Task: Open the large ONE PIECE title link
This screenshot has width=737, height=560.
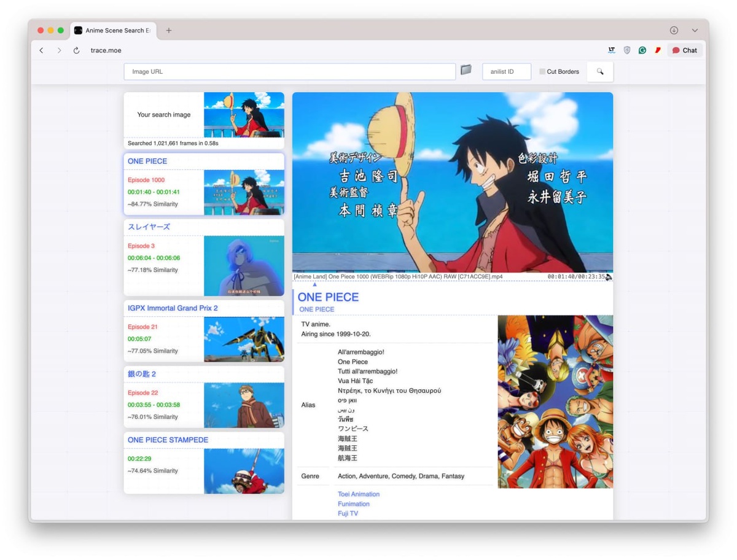Action: point(328,297)
